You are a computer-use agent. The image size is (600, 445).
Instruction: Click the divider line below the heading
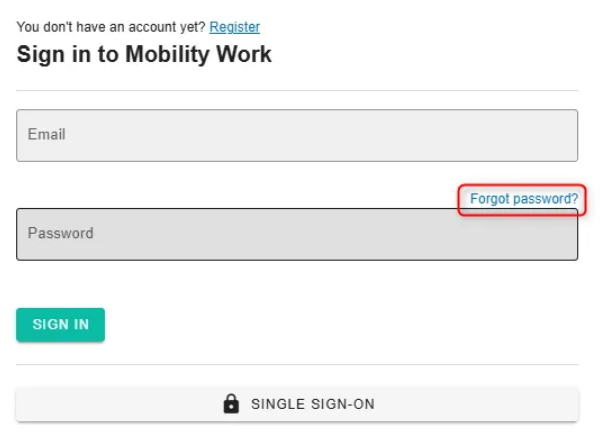[297, 91]
